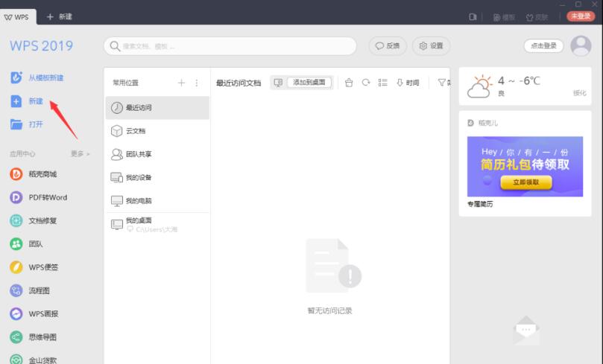The height and width of the screenshot is (364, 603).
Task: Open the three-dot menu in 常用位置 header
Action: tap(197, 83)
